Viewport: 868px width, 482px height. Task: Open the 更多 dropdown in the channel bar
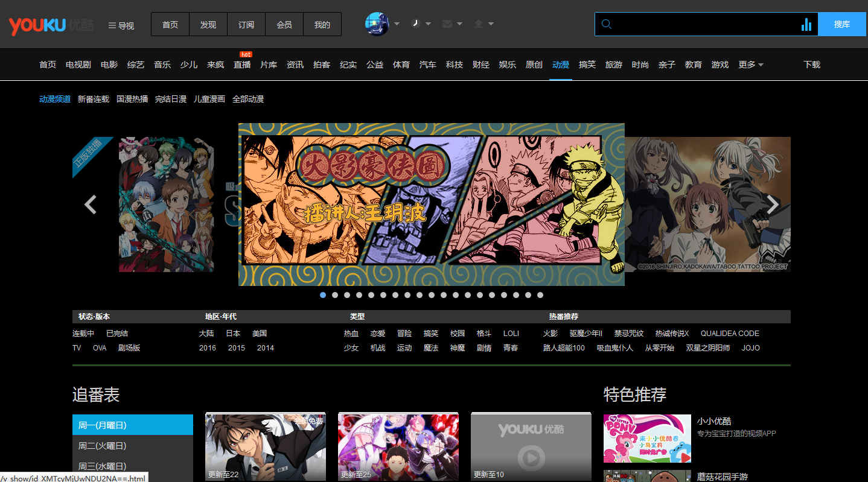750,65
